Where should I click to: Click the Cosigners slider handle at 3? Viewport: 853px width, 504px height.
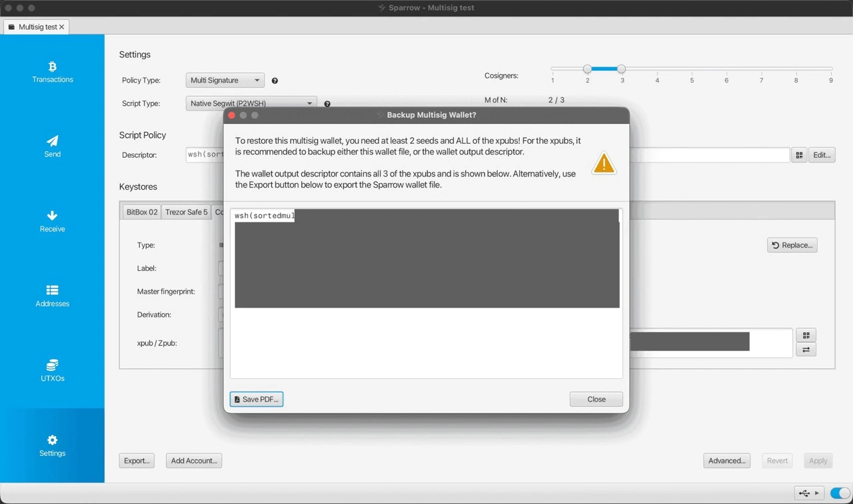(x=621, y=69)
